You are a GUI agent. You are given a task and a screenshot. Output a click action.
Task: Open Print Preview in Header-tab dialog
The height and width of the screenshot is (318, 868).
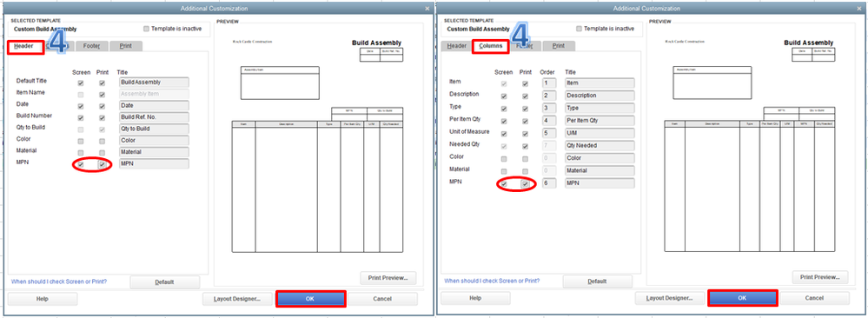(x=388, y=277)
